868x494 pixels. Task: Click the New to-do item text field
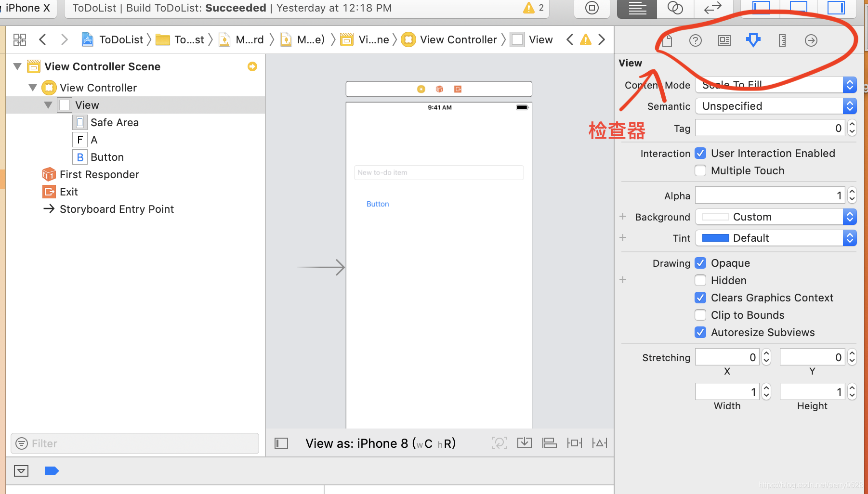[439, 172]
